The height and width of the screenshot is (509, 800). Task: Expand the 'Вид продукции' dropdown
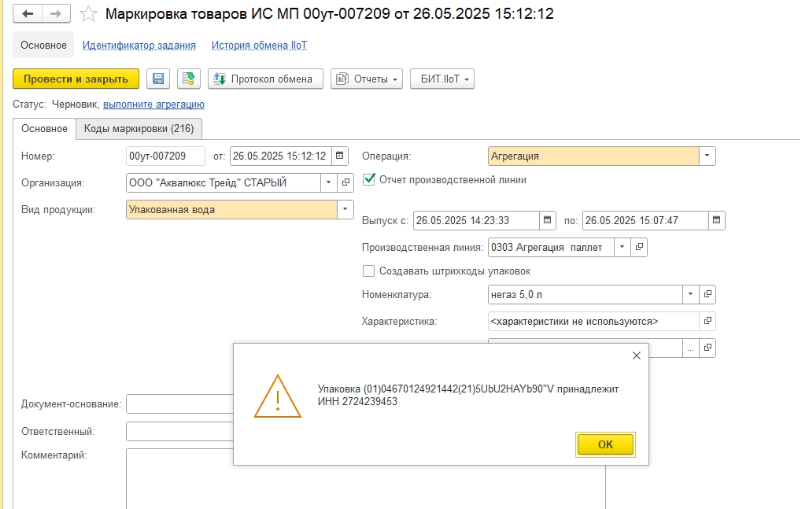(x=345, y=210)
